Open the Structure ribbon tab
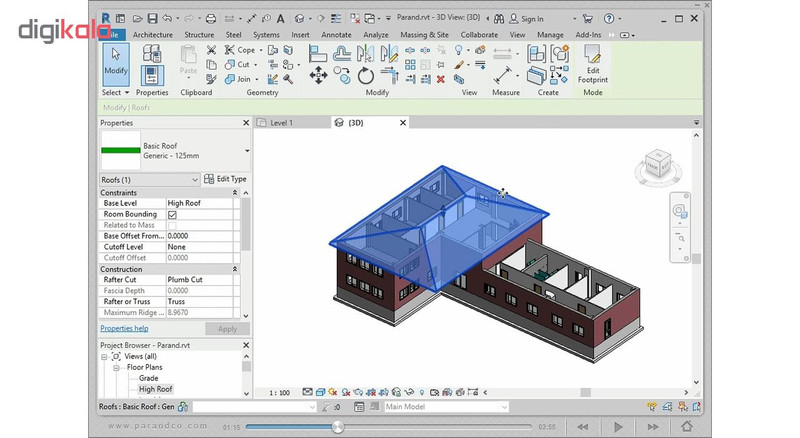Image resolution: width=800 pixels, height=438 pixels. pos(199,35)
